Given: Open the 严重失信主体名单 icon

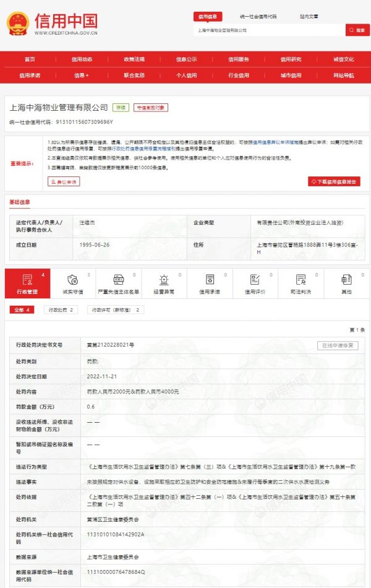Looking at the screenshot, I should point(118,280).
